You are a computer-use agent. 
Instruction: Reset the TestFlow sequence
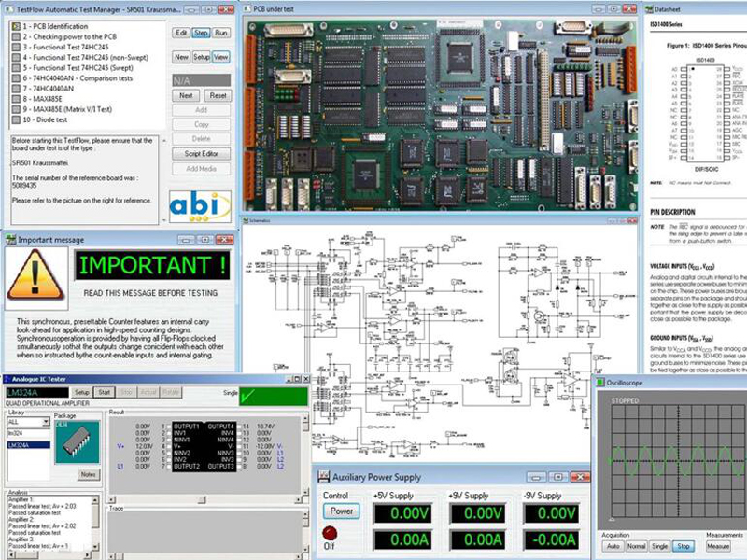point(218,96)
